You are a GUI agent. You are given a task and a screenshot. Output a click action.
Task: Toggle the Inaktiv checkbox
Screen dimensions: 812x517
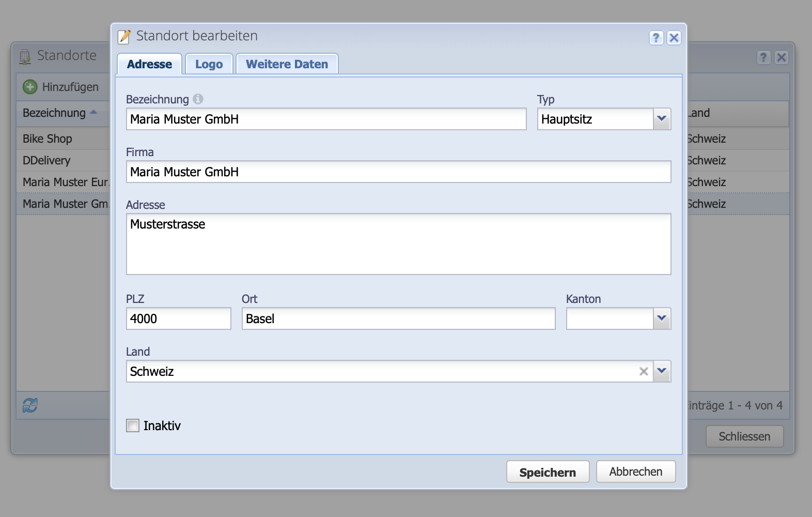pos(133,425)
